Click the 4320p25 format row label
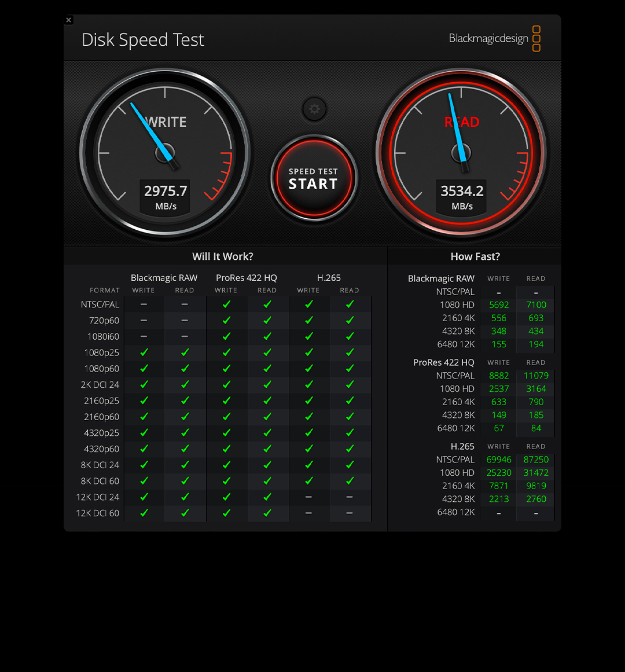This screenshot has width=625, height=672. click(x=101, y=433)
